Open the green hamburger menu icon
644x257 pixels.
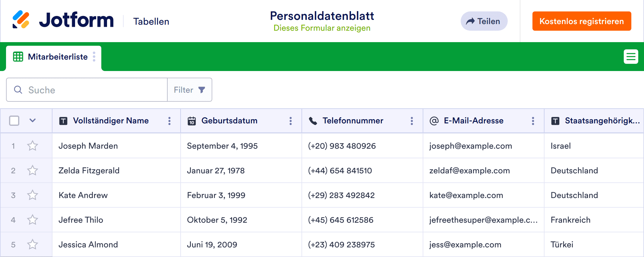(631, 57)
